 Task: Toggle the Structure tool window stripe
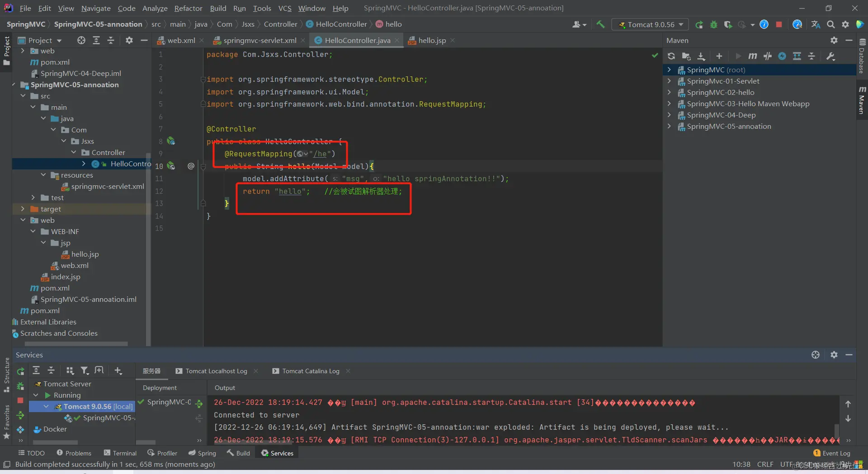point(6,375)
